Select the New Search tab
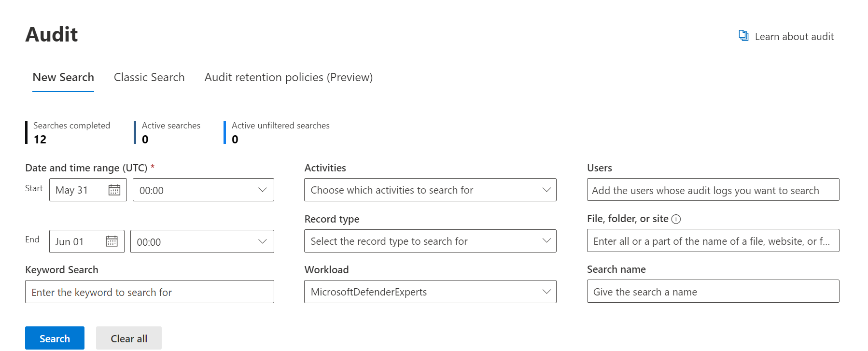 point(63,77)
